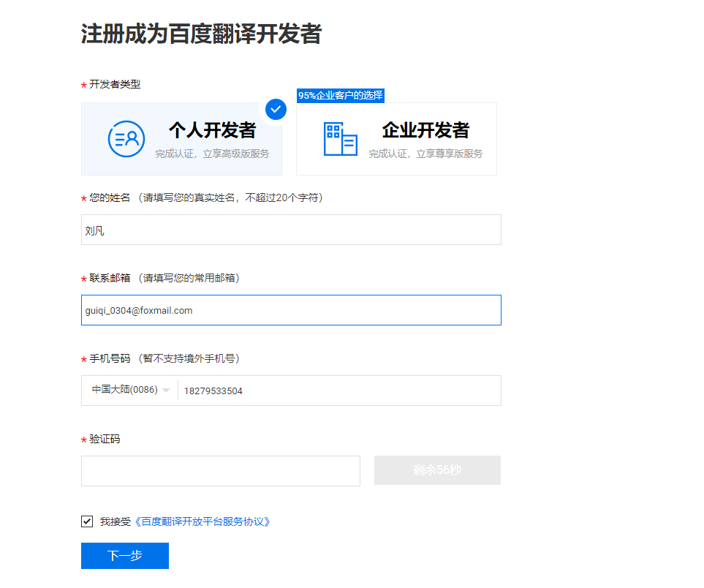Open the 中国大陆(0086) country code dropdown
The image size is (704, 588).
(x=130, y=390)
